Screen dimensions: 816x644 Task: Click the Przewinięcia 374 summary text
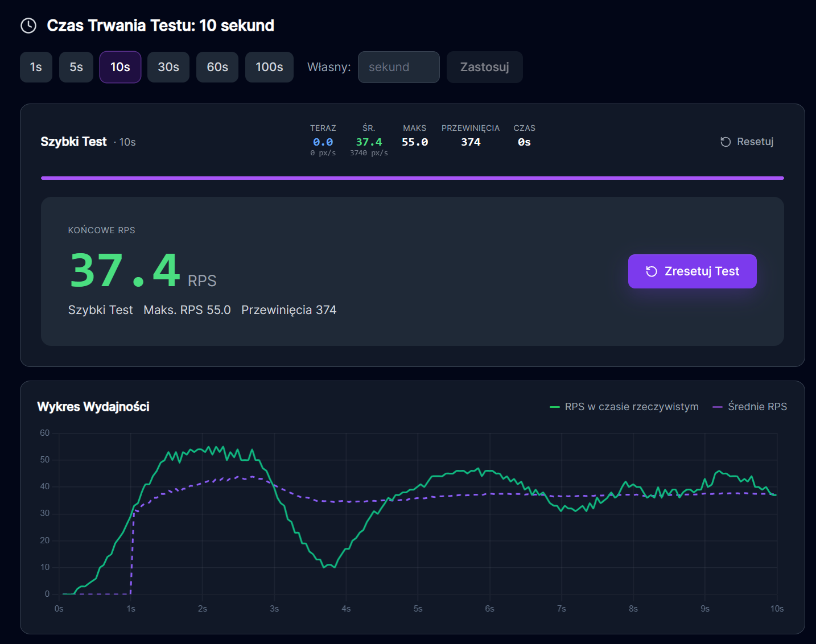(289, 310)
